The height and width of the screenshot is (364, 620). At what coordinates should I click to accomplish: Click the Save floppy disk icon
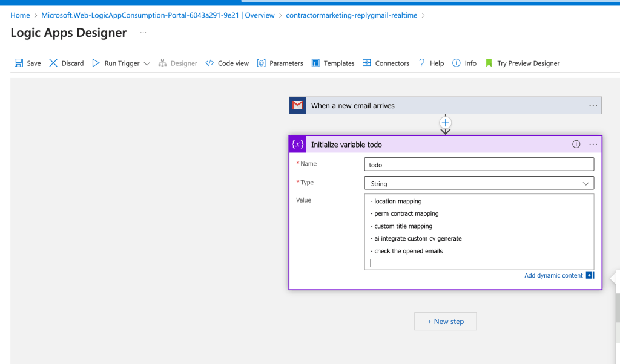(x=19, y=63)
